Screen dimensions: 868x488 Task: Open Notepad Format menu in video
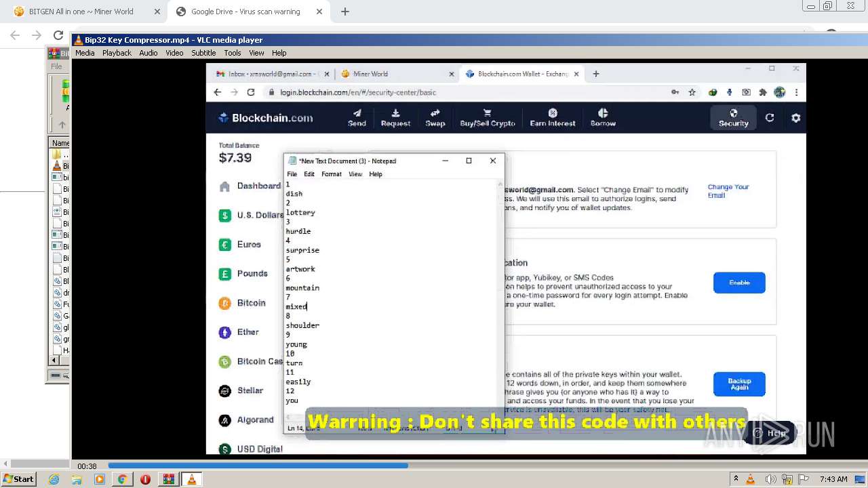[x=332, y=174]
